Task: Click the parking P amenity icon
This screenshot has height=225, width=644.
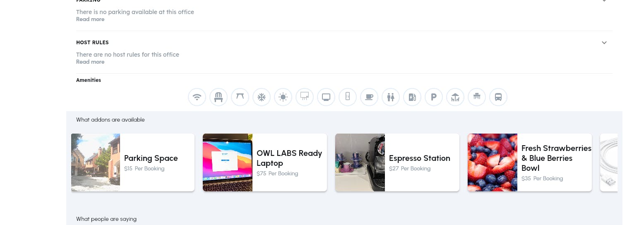Action: (434, 97)
